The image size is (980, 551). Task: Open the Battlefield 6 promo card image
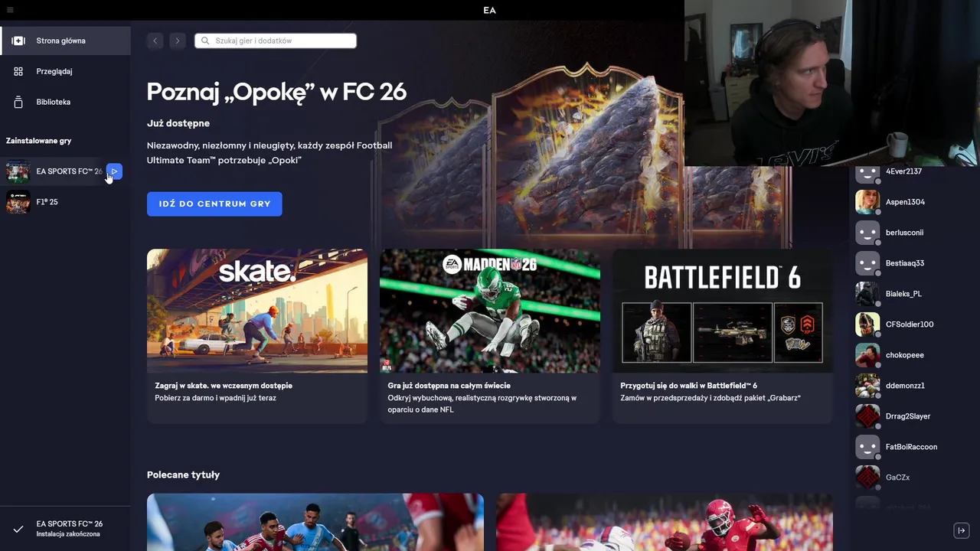[x=723, y=311]
